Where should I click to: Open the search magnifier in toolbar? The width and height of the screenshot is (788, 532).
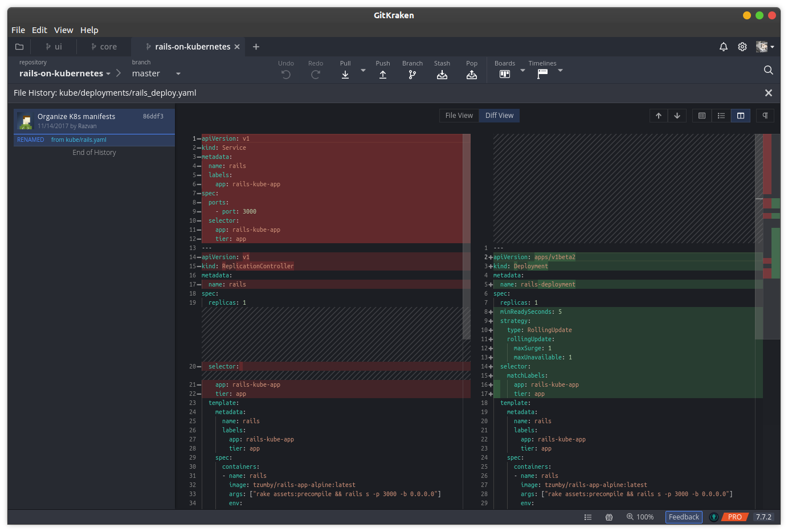(x=769, y=70)
